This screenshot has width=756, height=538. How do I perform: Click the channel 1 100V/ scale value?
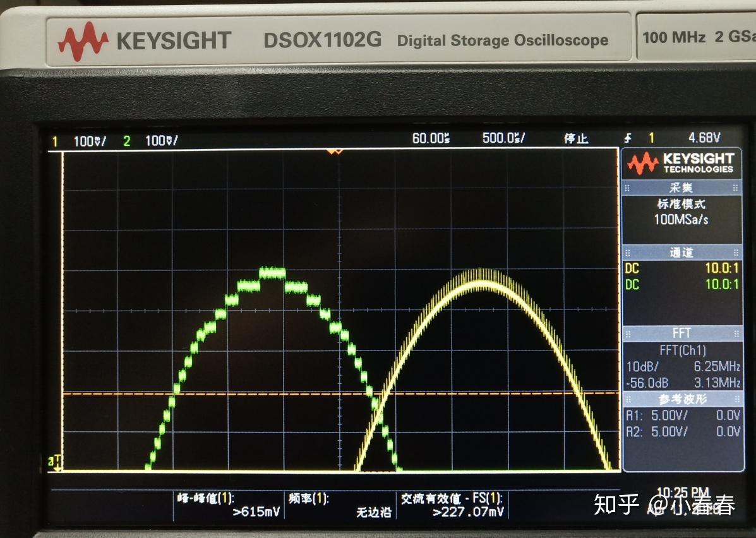[x=90, y=141]
